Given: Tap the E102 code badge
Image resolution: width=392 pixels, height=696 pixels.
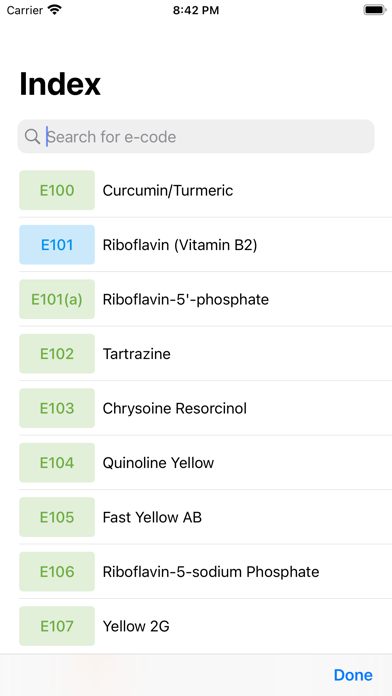Looking at the screenshot, I should [x=57, y=354].
